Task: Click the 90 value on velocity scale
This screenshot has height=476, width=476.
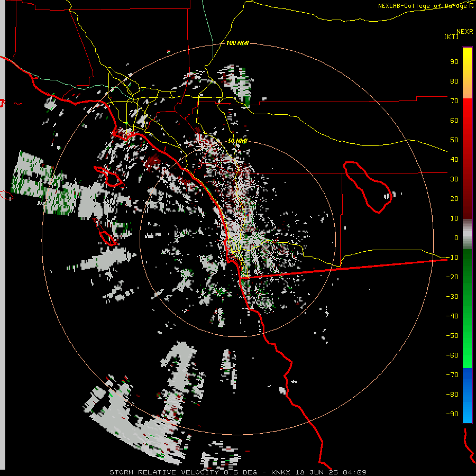Action: point(454,62)
